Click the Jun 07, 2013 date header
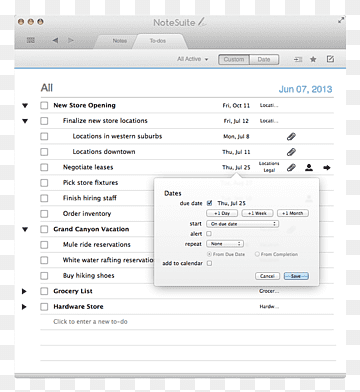This screenshot has width=360, height=392. 305,89
